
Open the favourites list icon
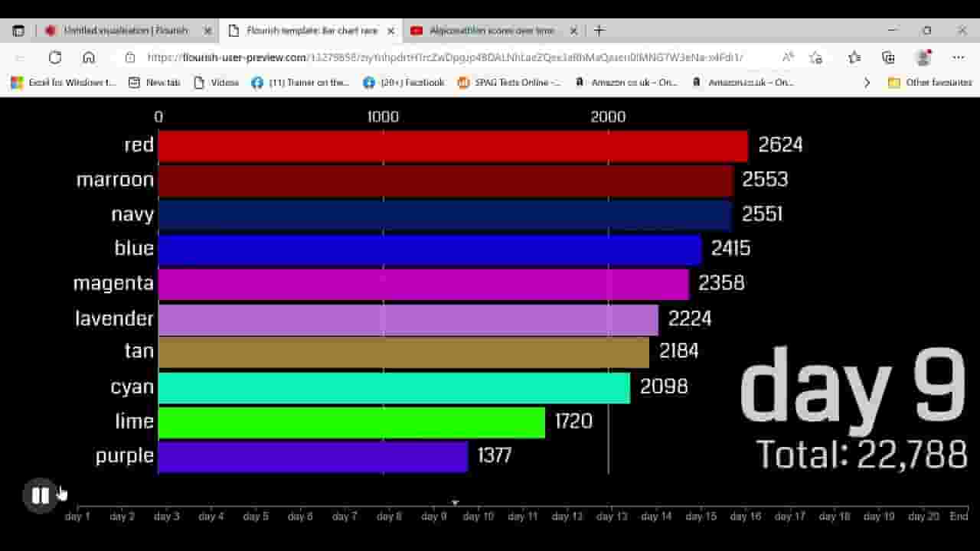[854, 57]
